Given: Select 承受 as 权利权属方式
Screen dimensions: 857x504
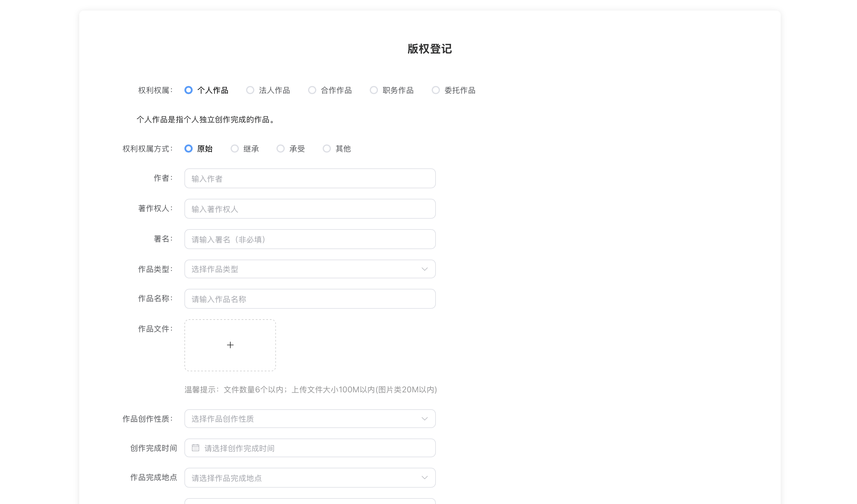Looking at the screenshot, I should click(281, 149).
